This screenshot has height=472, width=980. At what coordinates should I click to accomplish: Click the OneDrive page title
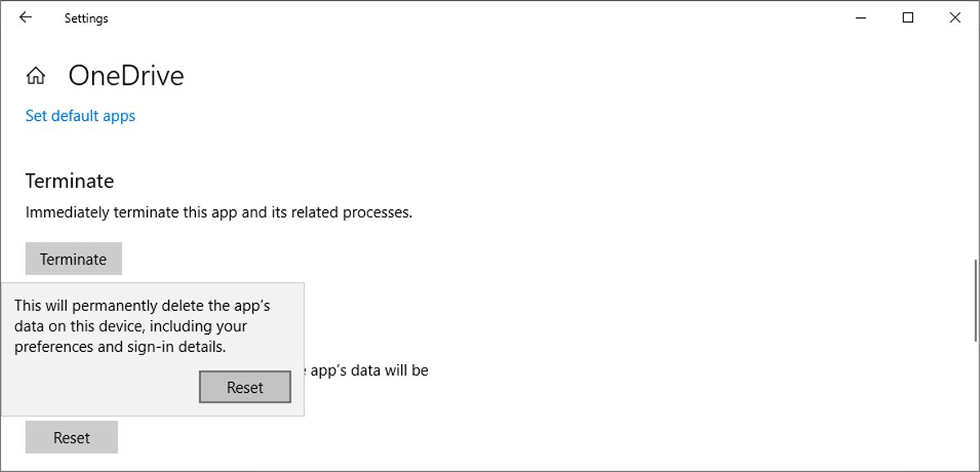126,76
